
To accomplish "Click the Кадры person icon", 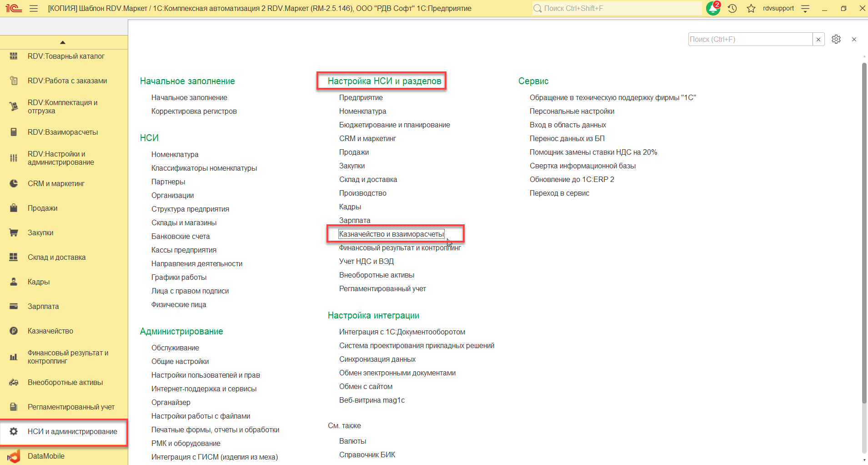I will pyautogui.click(x=14, y=282).
